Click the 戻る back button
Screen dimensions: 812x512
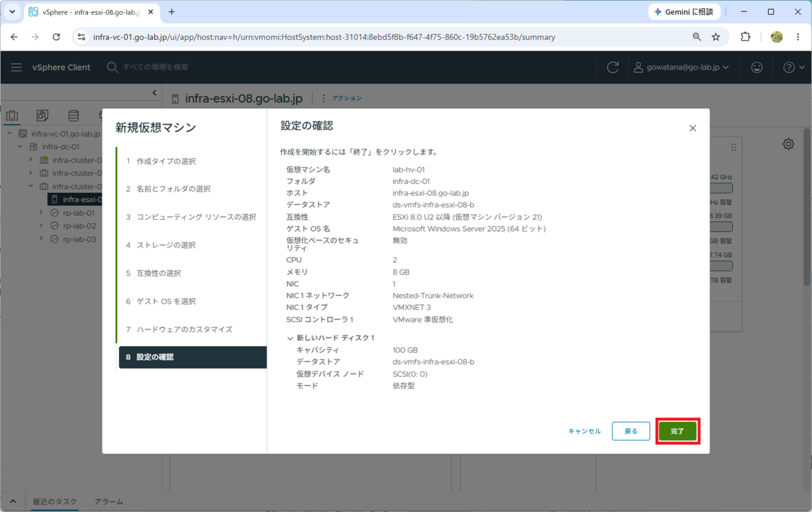pos(631,431)
